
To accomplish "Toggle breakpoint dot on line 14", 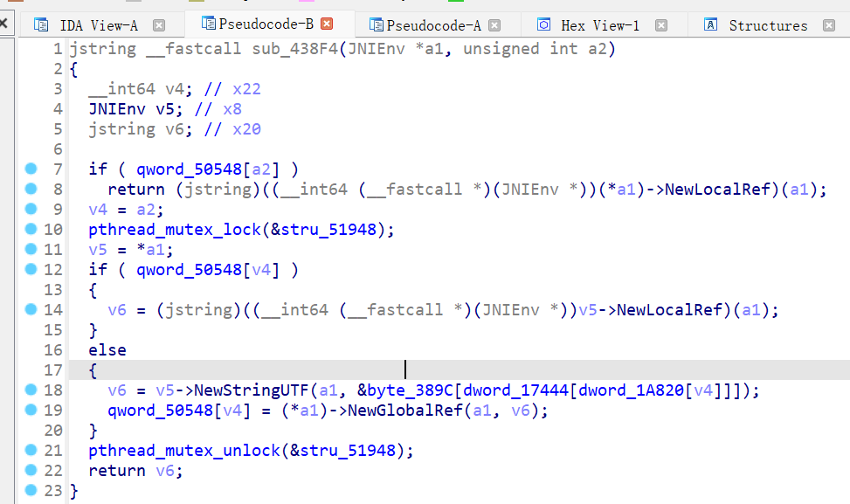I will (x=31, y=309).
